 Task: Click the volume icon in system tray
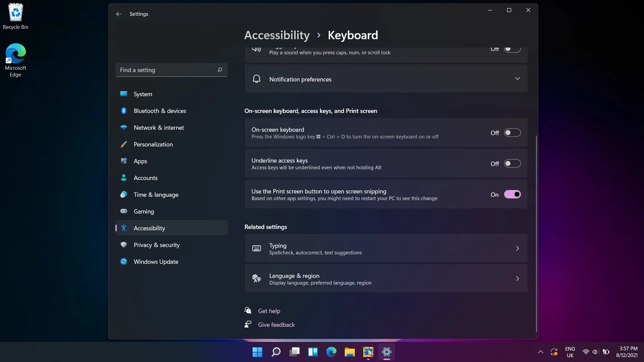pyautogui.click(x=595, y=352)
